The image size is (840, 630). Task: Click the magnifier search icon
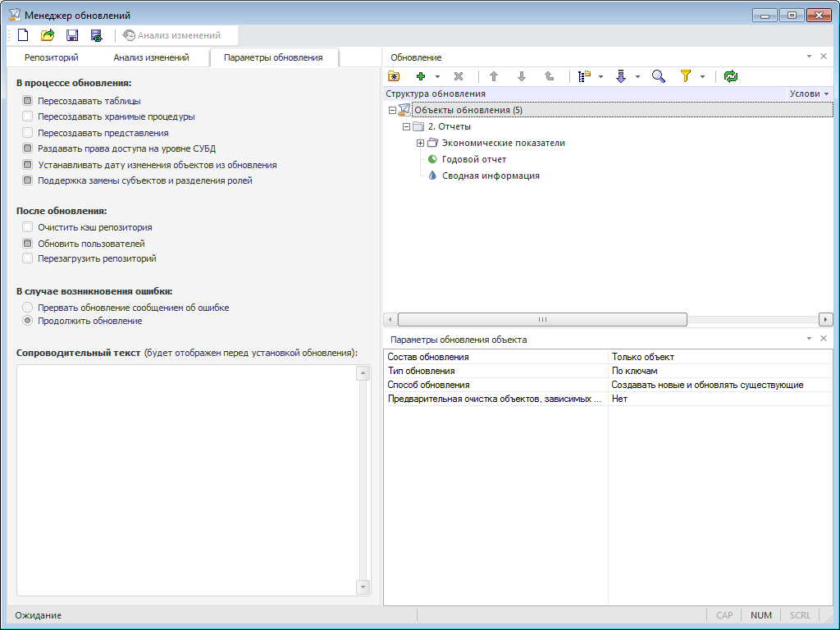[x=658, y=76]
